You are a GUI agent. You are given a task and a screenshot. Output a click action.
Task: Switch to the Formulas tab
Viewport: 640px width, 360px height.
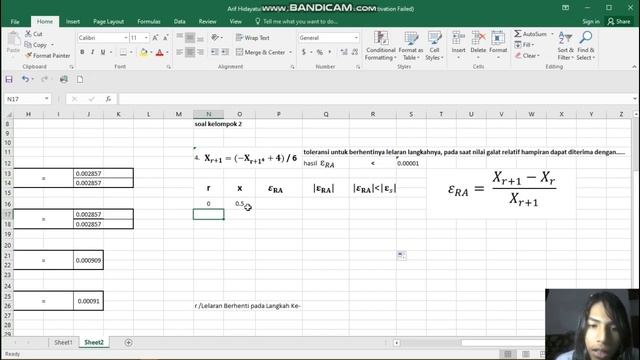[x=149, y=22]
